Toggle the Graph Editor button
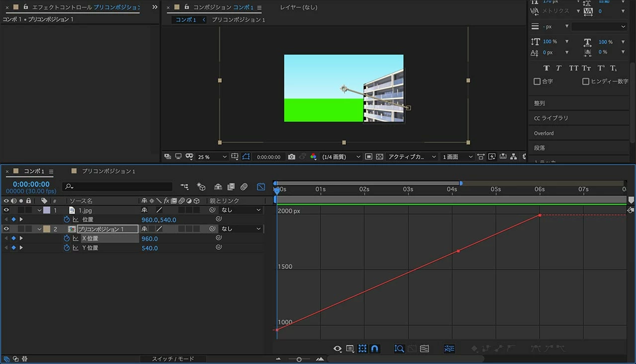Image resolution: width=636 pixels, height=364 pixels. point(261,187)
